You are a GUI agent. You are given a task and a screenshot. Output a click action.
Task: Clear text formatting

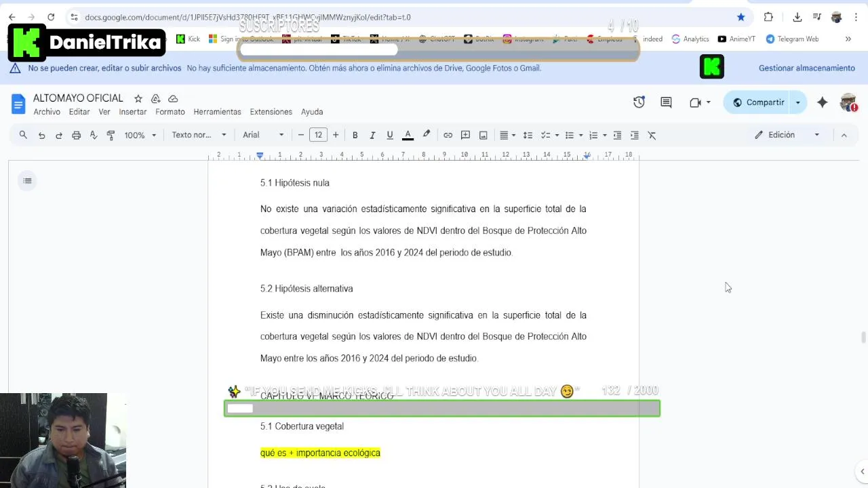click(652, 135)
